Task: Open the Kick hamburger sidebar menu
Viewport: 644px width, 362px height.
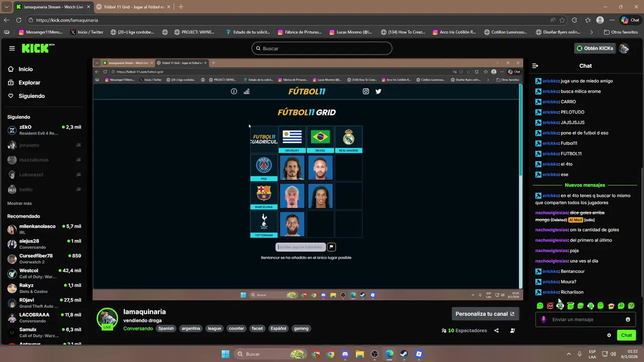Action: 12,48
